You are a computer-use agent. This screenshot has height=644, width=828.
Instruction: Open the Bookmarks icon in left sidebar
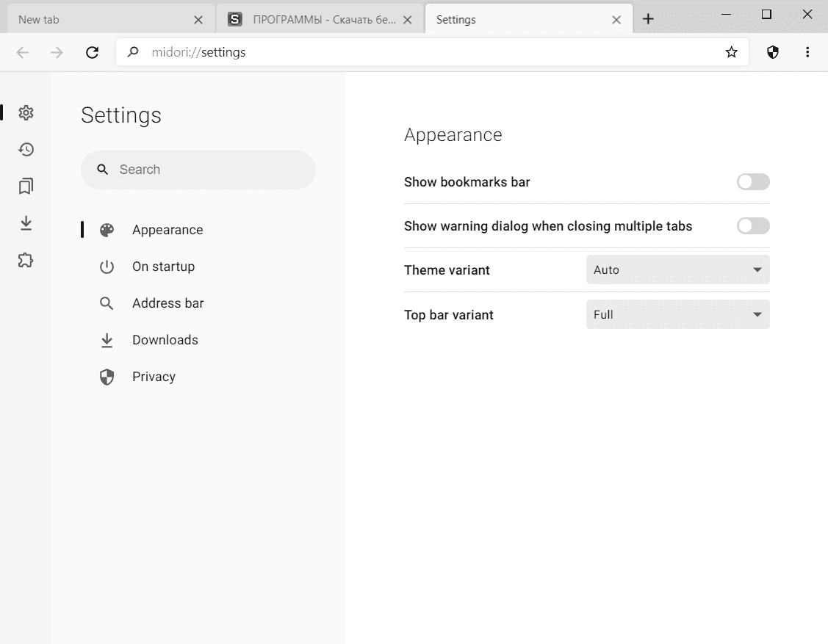pyautogui.click(x=26, y=187)
